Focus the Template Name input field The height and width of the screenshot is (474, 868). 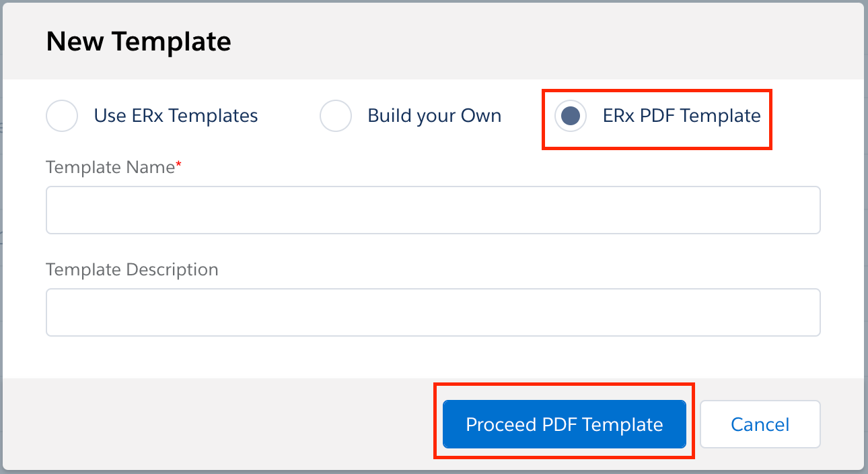(x=433, y=210)
